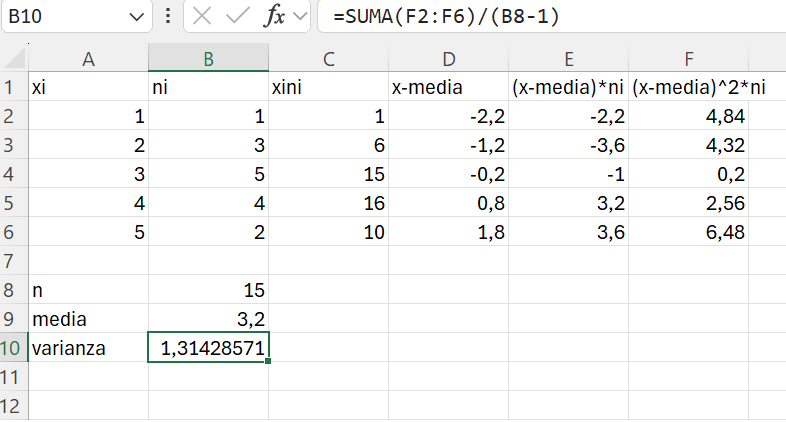Click the media value cell 3,2
The height and width of the screenshot is (422, 786).
[208, 319]
